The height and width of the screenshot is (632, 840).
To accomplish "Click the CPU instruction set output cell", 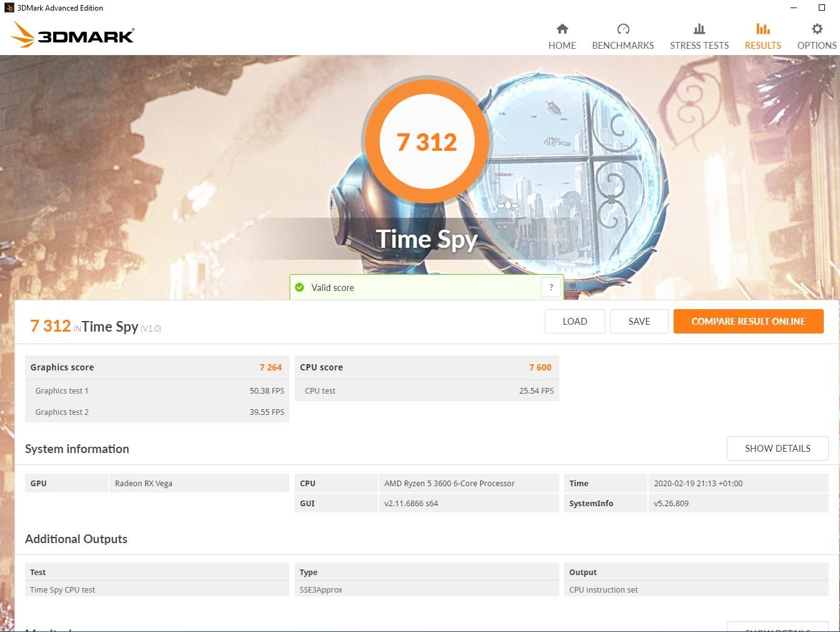I will (x=696, y=589).
